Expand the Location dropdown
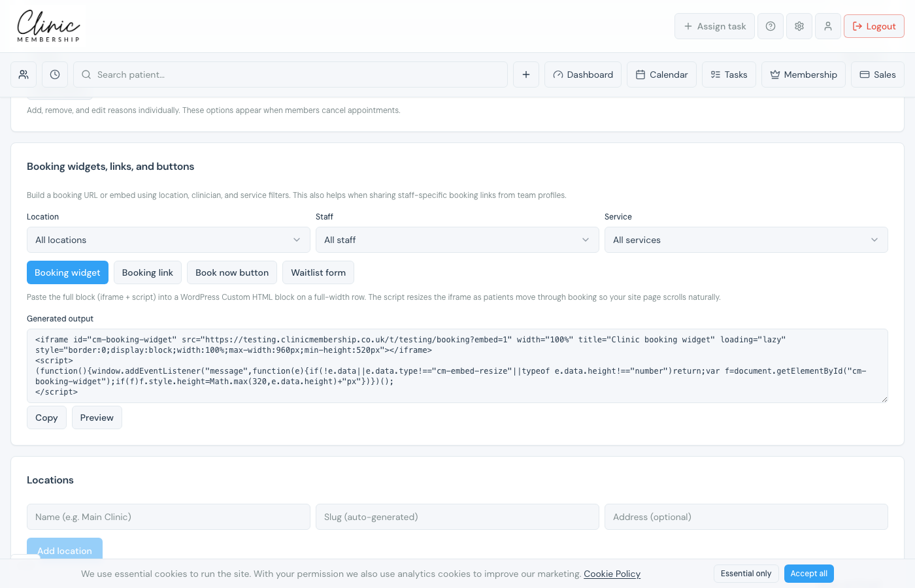Image resolution: width=915 pixels, height=588 pixels. (169, 240)
